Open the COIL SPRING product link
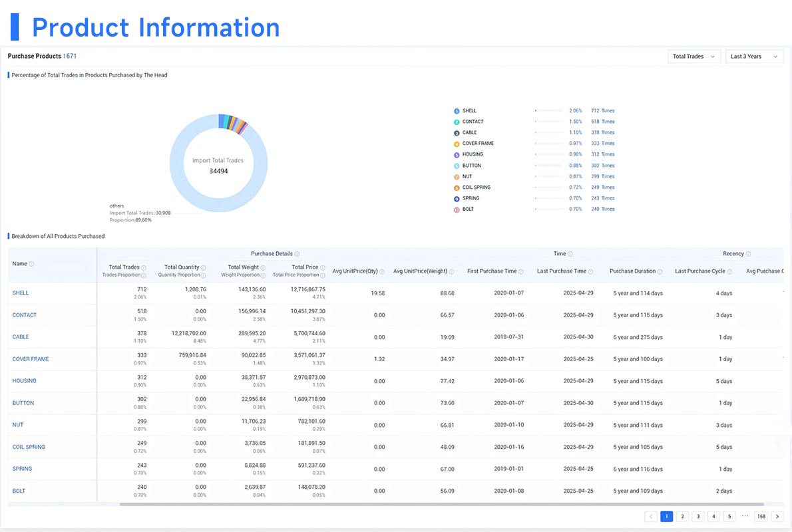 point(28,447)
